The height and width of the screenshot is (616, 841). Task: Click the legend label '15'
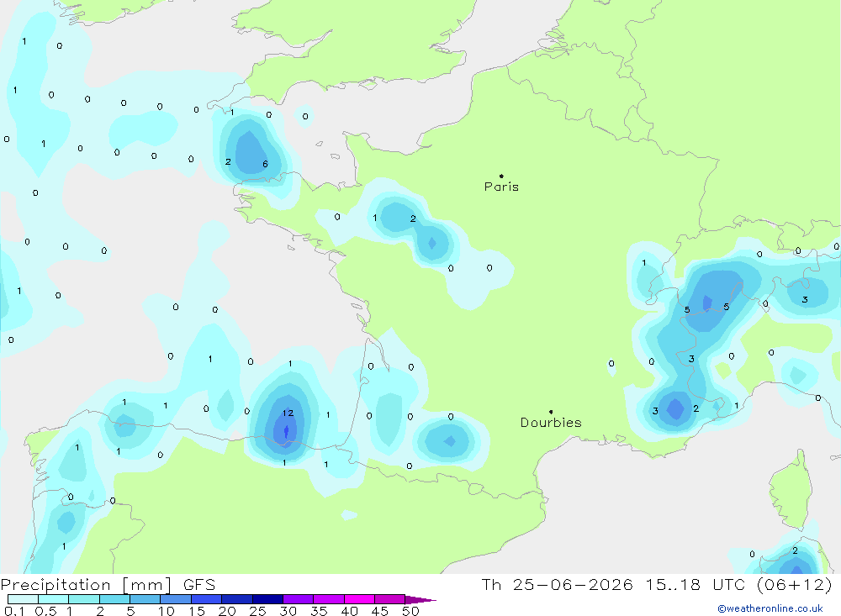click(196, 611)
